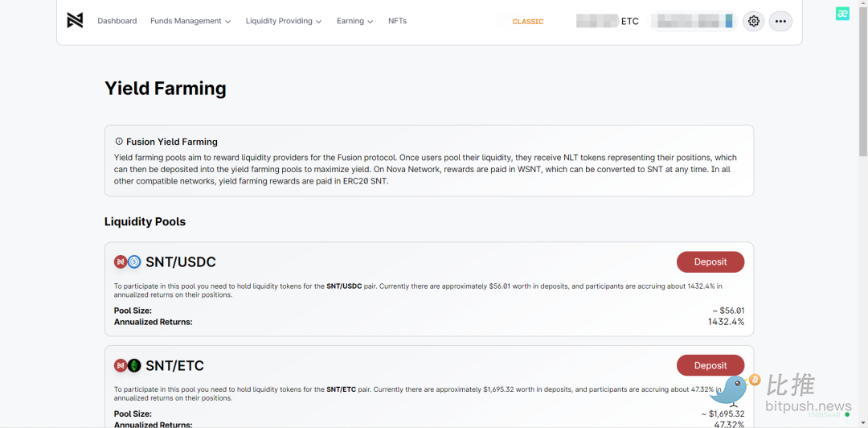Click Annualized Returns label in SNT/USDC card
The height and width of the screenshot is (428, 868).
click(x=154, y=322)
